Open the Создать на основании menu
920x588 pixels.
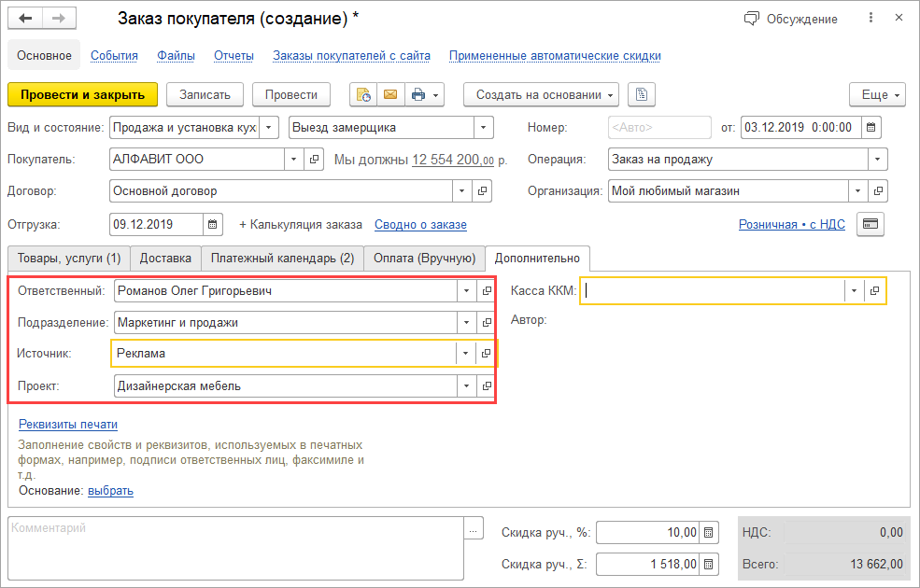[x=541, y=94]
